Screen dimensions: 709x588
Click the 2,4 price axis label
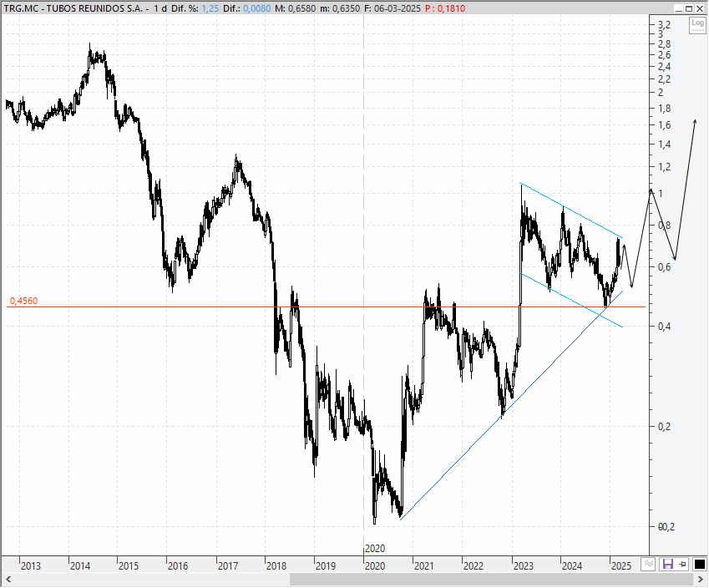pyautogui.click(x=664, y=67)
